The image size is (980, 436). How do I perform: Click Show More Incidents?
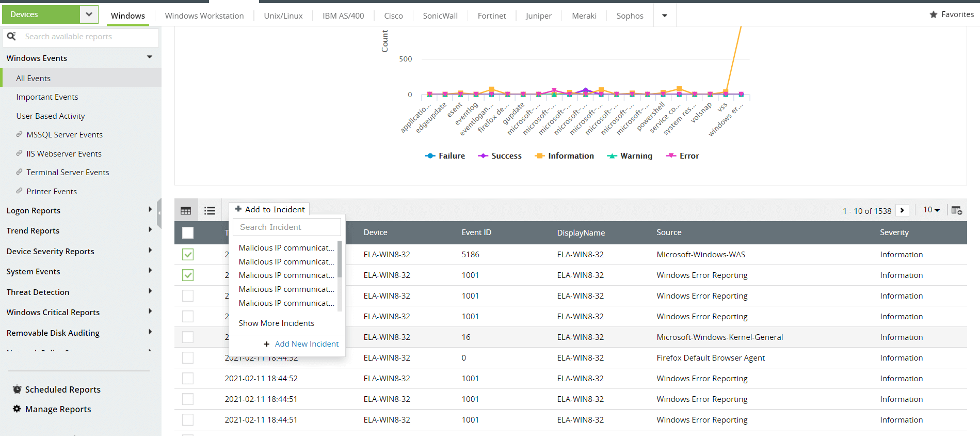(276, 323)
